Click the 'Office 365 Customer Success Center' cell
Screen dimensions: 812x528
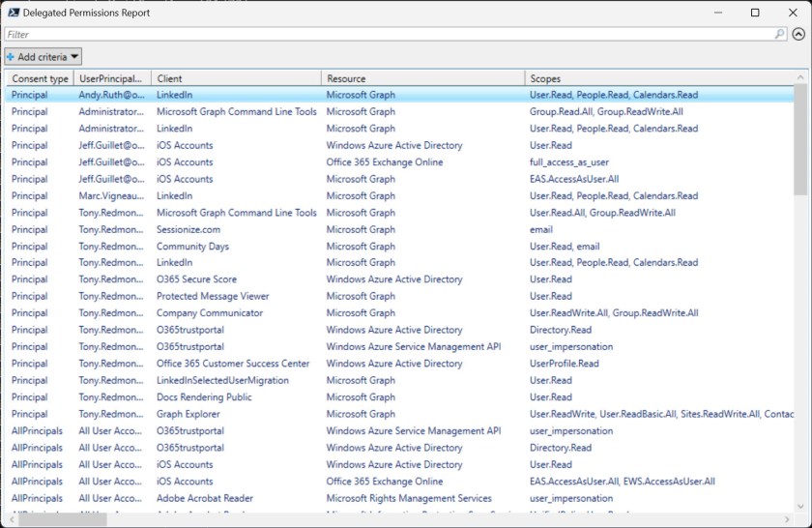[233, 364]
